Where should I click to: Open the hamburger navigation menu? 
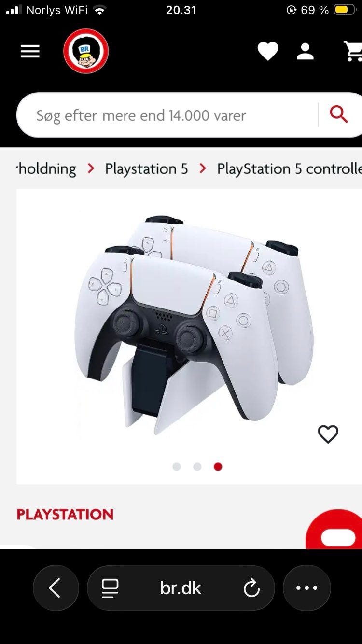pos(30,51)
